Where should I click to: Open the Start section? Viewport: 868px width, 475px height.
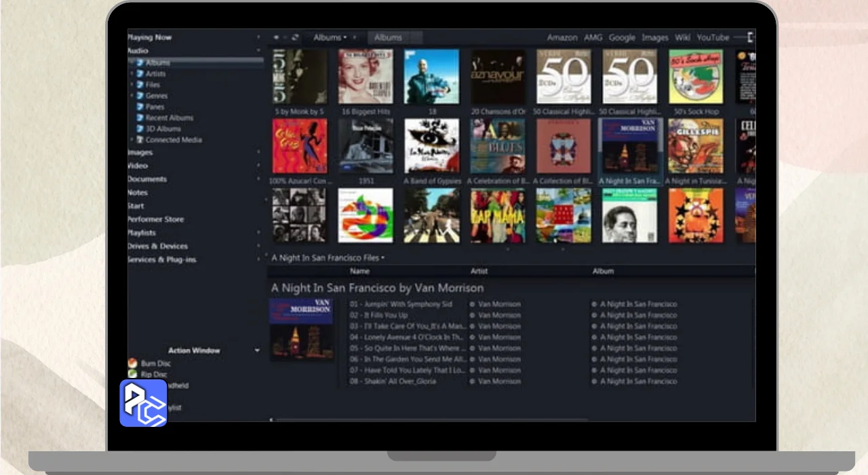pos(136,206)
